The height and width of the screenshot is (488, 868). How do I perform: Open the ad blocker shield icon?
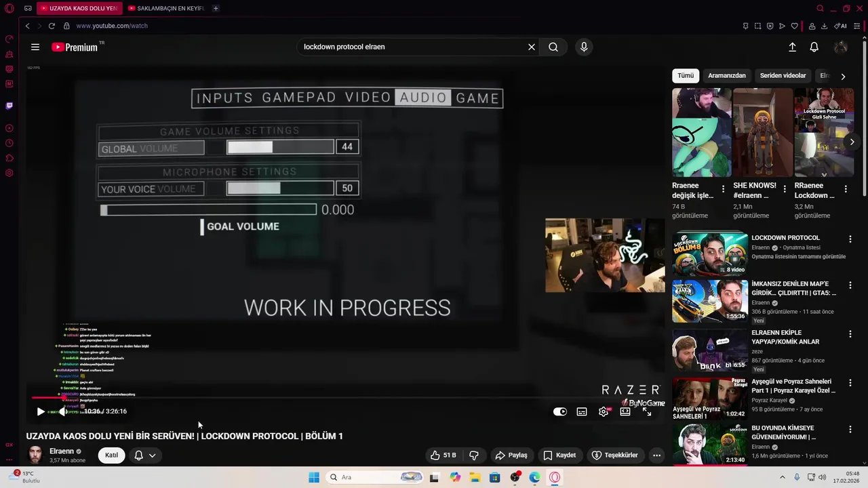pyautogui.click(x=770, y=26)
